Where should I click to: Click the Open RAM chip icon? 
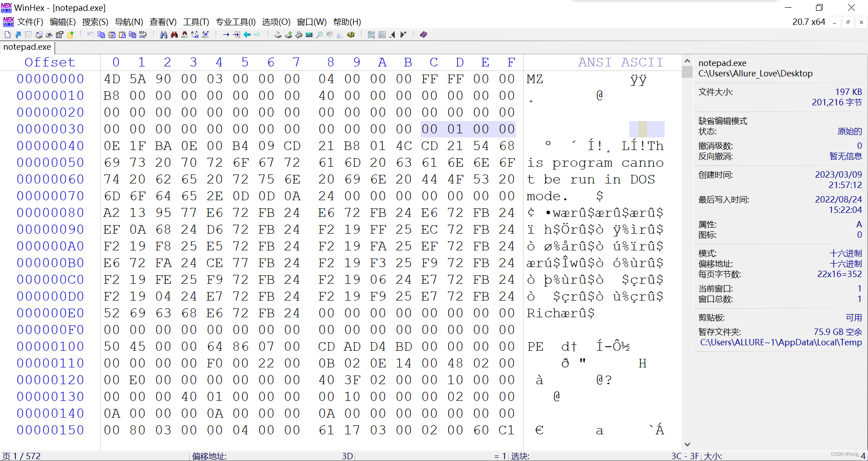click(299, 35)
